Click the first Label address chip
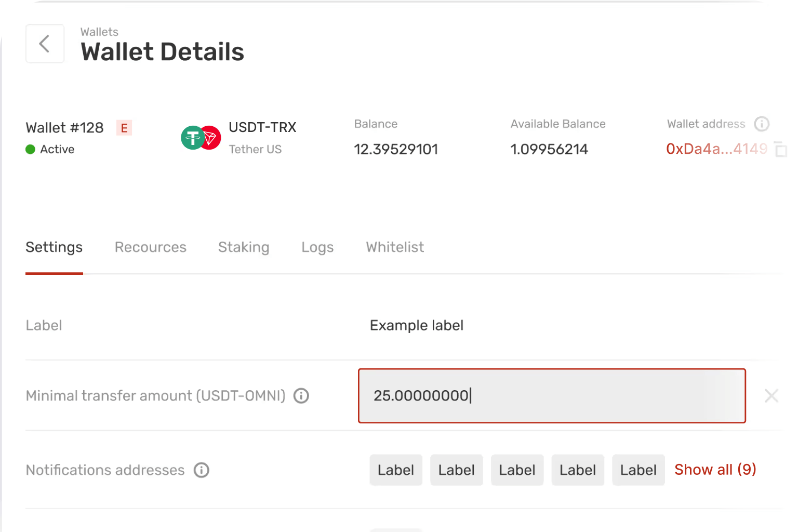Screen dimensions: 798x532 (x=396, y=470)
